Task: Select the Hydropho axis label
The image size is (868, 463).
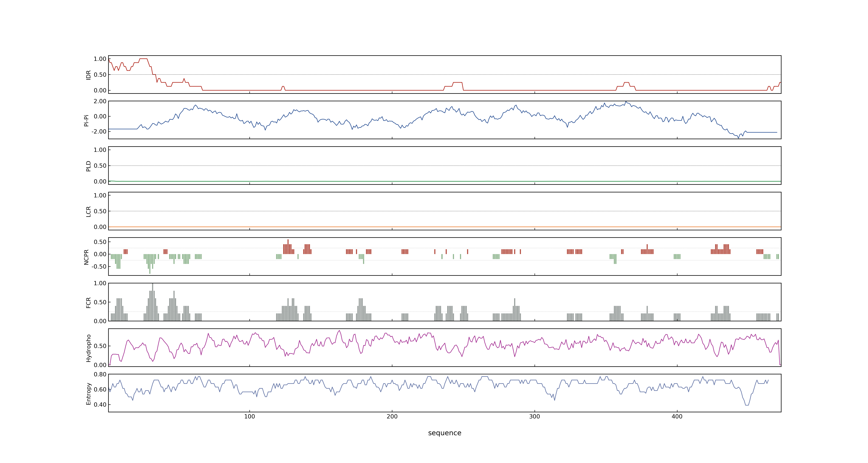Action: [89, 348]
